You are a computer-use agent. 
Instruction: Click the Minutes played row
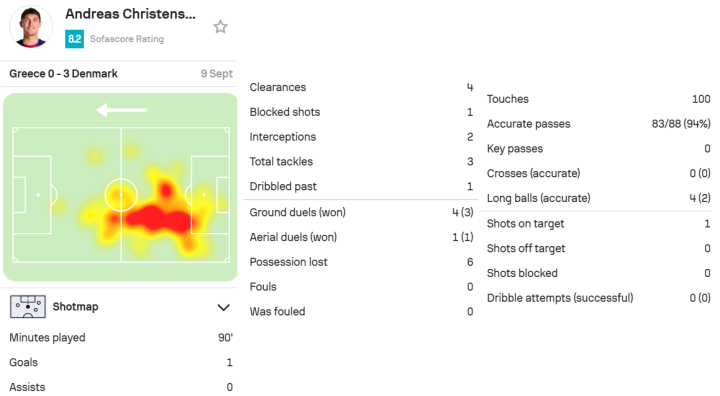tap(121, 338)
